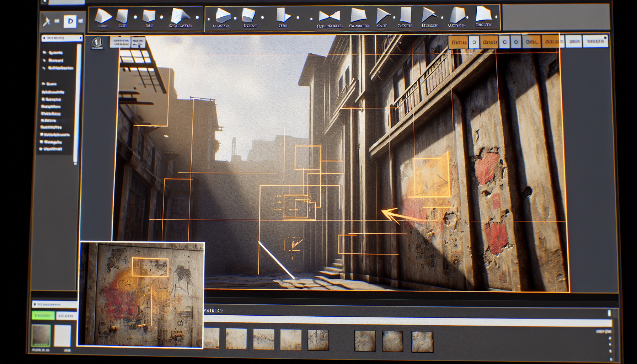Open the dropdown field atop left sidebar

pyautogui.click(x=62, y=38)
